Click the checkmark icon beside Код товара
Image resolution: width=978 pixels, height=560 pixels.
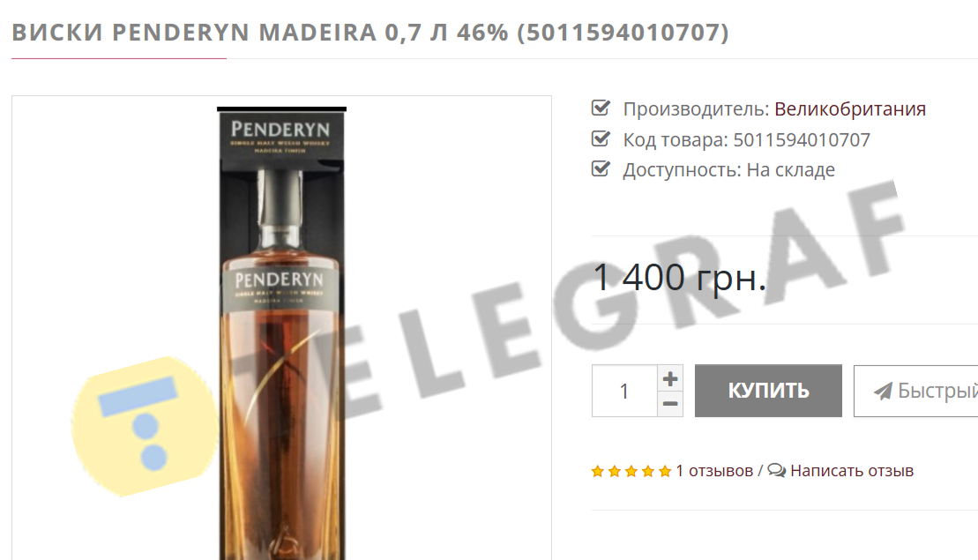point(601,138)
